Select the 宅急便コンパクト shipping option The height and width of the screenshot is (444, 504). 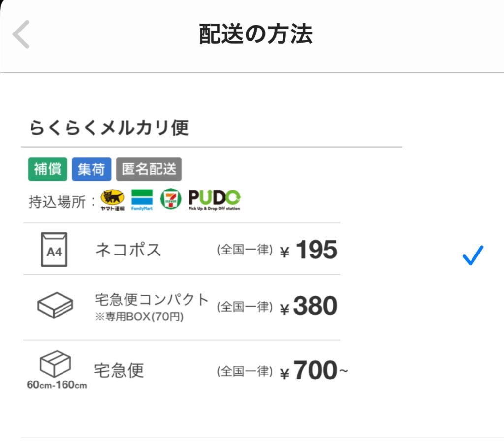[152, 300]
